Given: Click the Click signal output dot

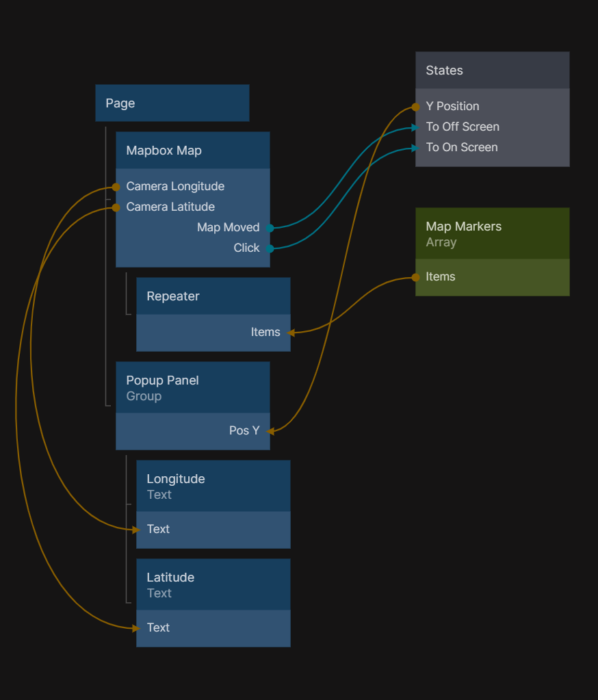Looking at the screenshot, I should coord(270,248).
